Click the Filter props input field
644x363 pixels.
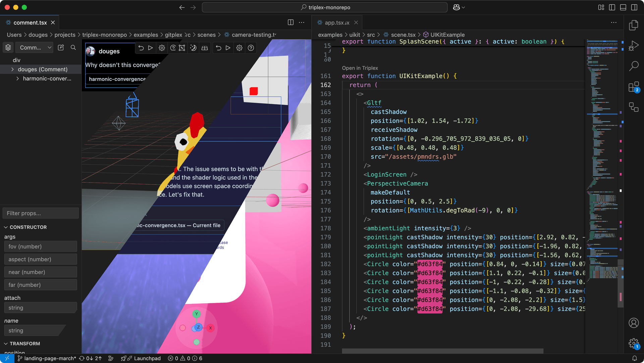coord(40,213)
